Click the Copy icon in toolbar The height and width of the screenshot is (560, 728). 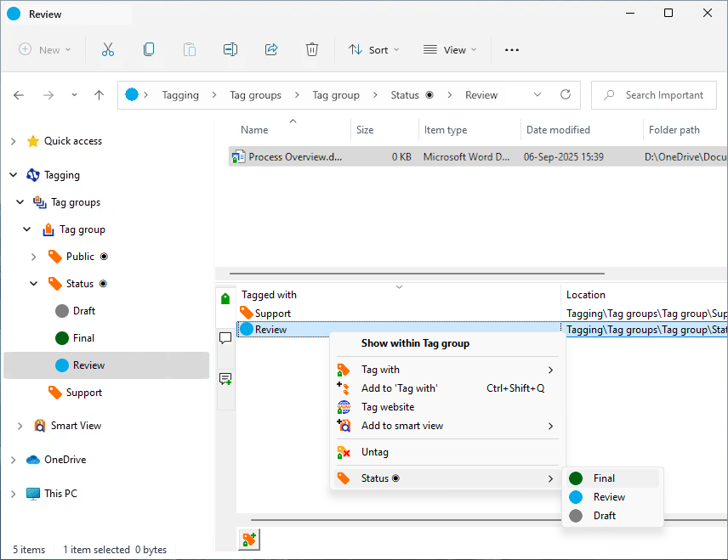(149, 50)
